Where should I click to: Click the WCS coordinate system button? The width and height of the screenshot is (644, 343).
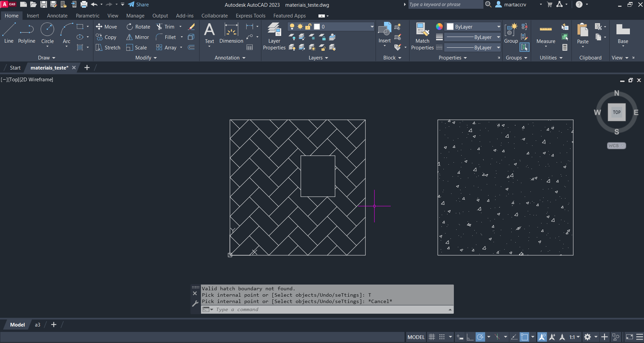(x=616, y=145)
